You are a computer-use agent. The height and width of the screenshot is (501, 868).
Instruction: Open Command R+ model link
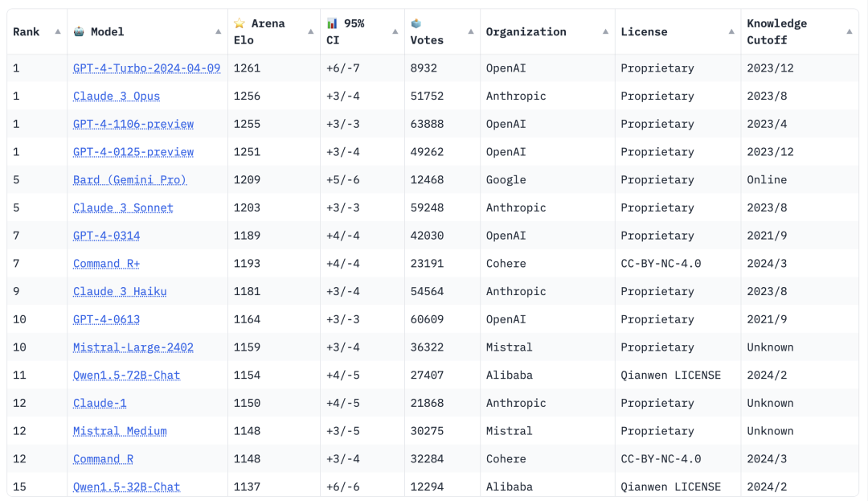click(x=106, y=264)
